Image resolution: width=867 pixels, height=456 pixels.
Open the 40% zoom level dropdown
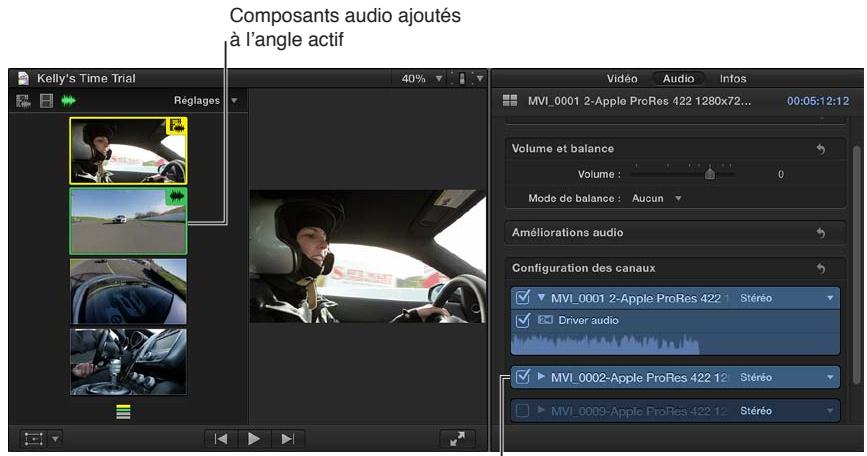(x=422, y=78)
